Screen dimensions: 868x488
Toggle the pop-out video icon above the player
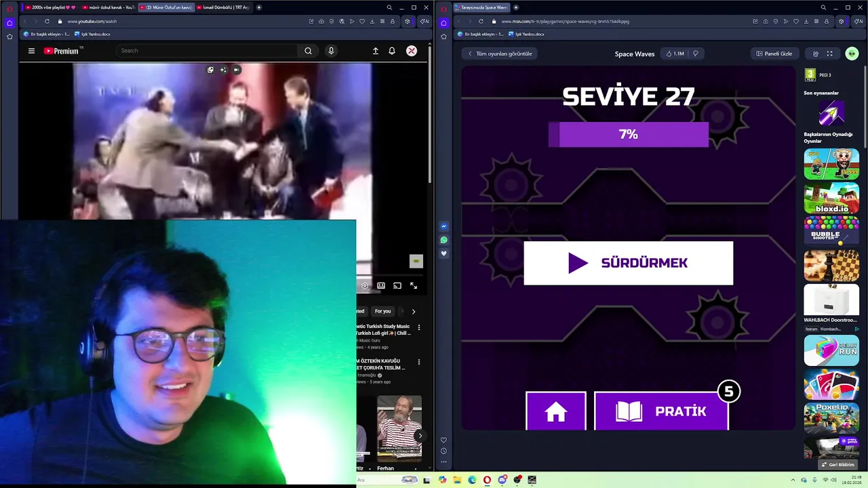click(x=210, y=70)
